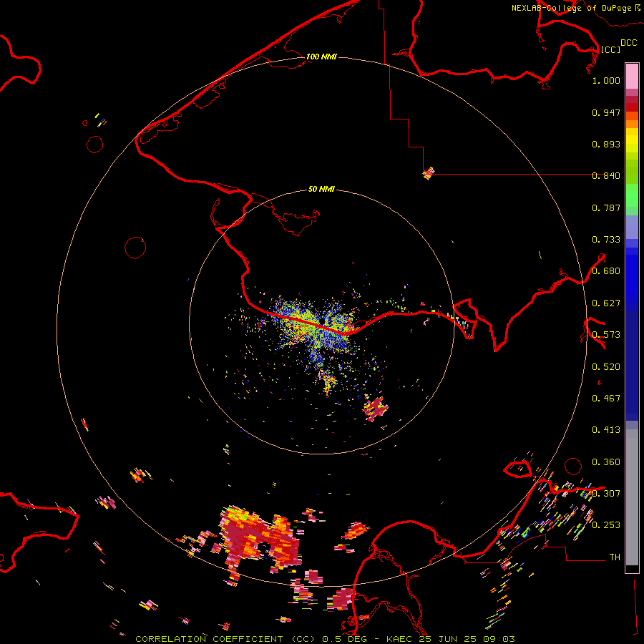
Task: Click the 0.467 legend value
Action: click(606, 399)
